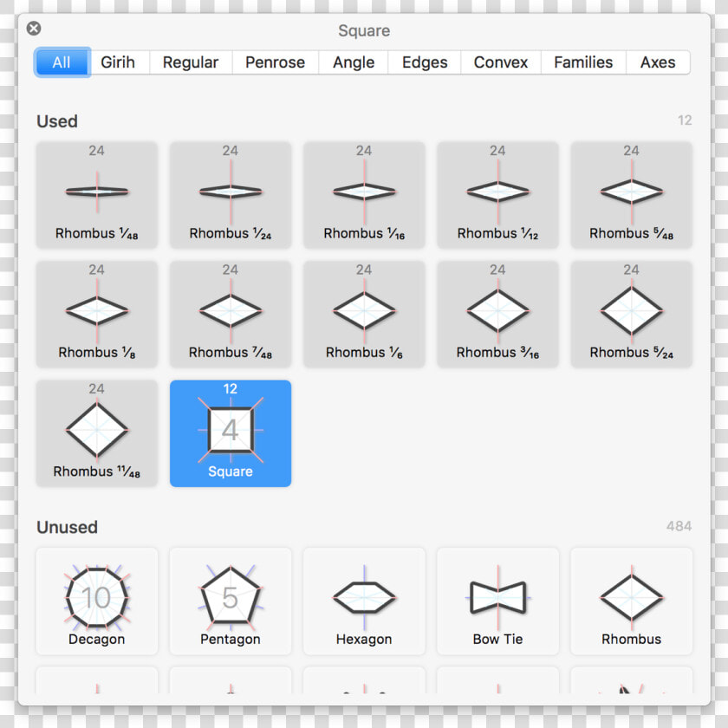728x728 pixels.
Task: Switch to the Girih filter tab
Action: click(118, 62)
